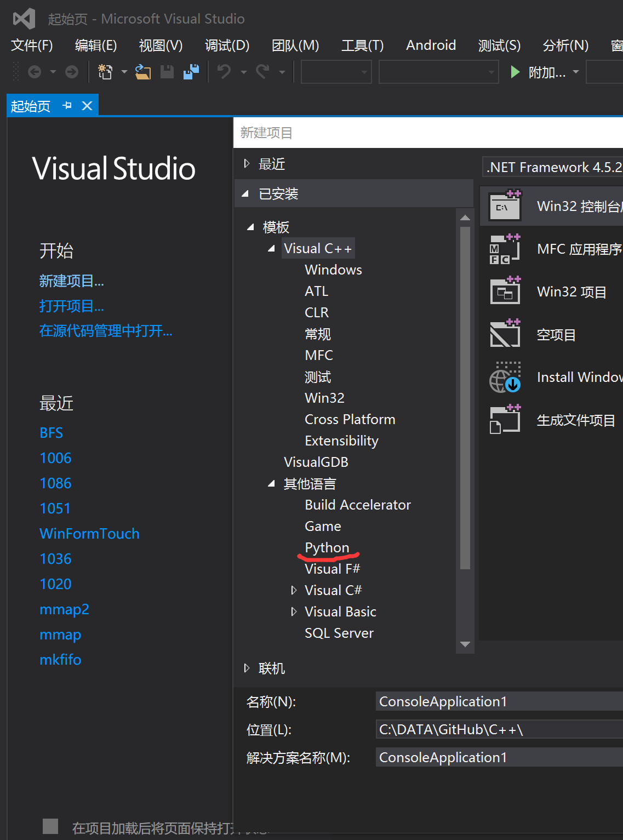The width and height of the screenshot is (623, 840).
Task: Select the Win32 控制台应用程序 template icon
Action: 504,206
